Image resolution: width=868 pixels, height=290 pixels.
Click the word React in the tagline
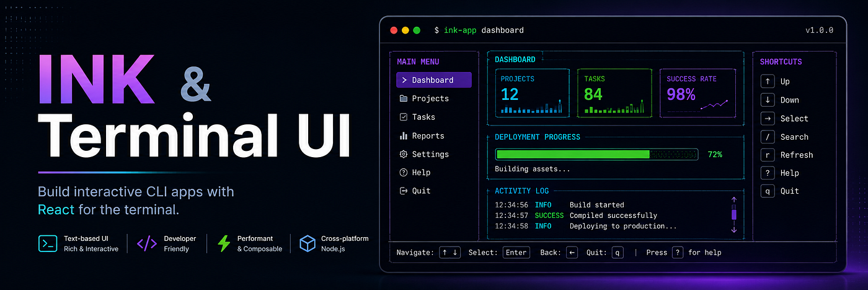(x=56, y=210)
